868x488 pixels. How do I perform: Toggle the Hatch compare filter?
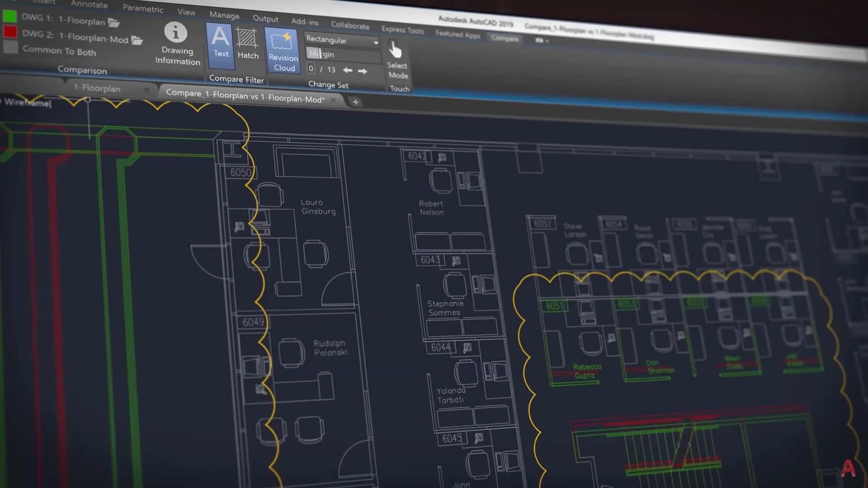248,44
